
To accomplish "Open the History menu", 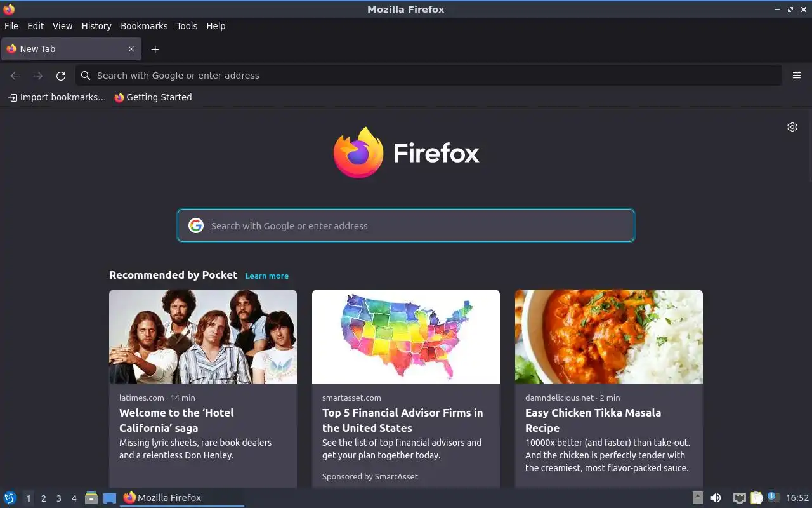I will 96,26.
